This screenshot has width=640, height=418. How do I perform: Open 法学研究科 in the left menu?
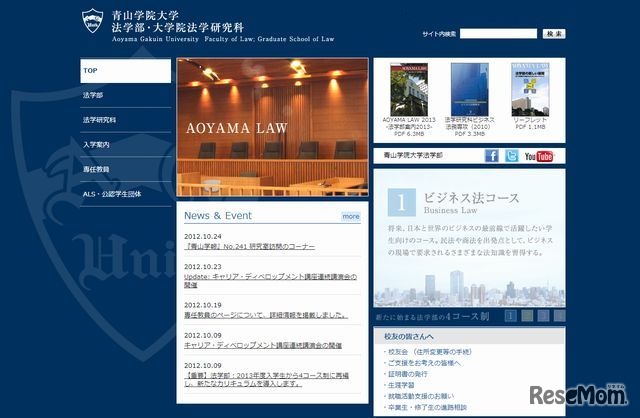pos(125,120)
